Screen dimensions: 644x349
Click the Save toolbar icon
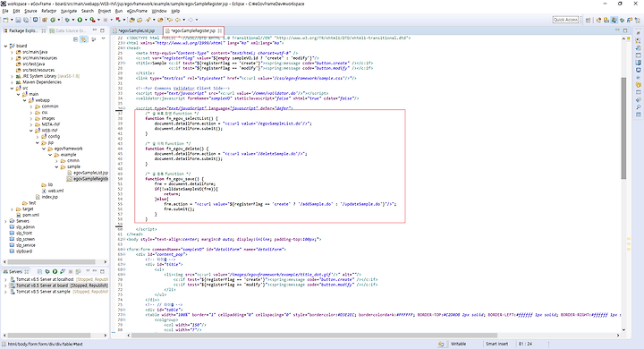(18, 20)
